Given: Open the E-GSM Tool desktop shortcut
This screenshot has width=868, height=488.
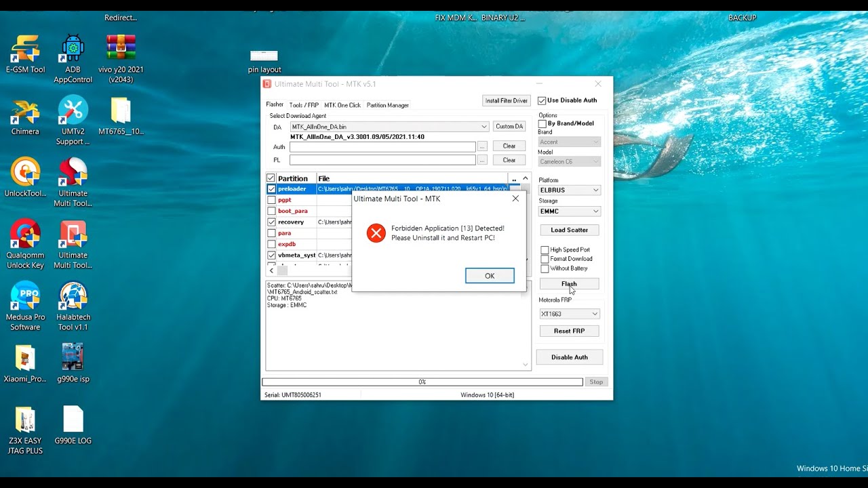Looking at the screenshot, I should (25, 54).
